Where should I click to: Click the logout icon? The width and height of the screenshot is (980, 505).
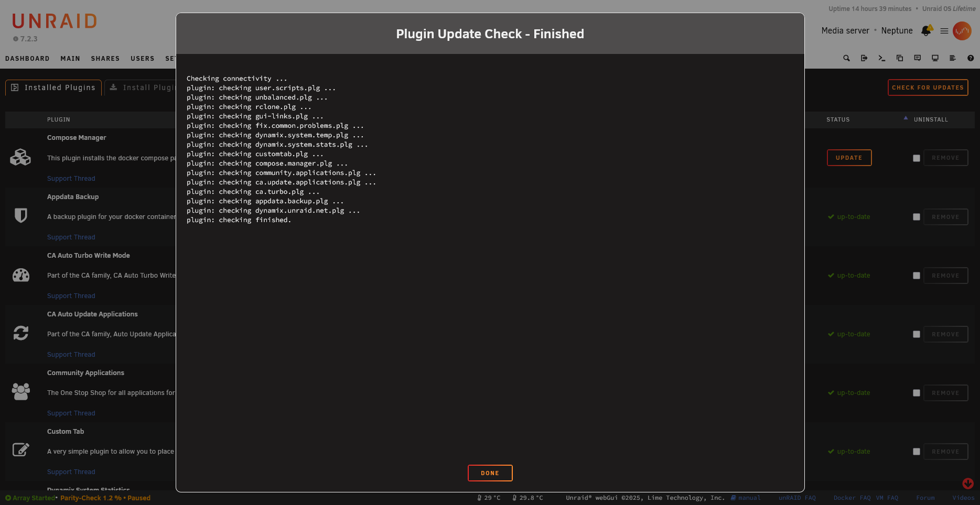864,58
